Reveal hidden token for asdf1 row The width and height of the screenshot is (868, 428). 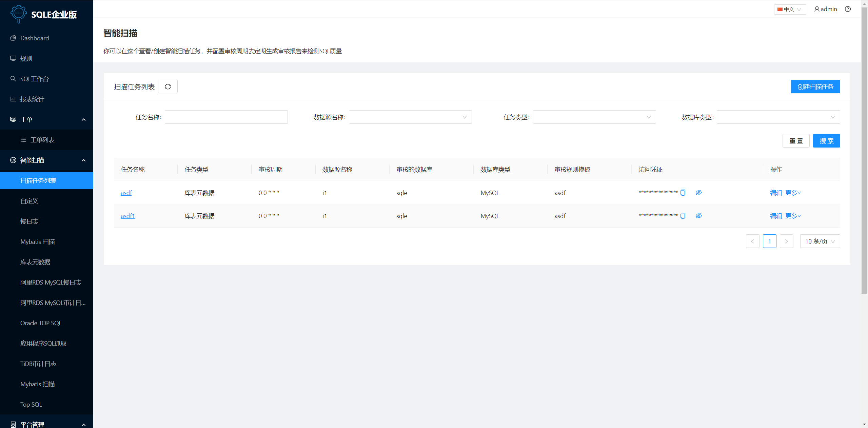(x=699, y=216)
